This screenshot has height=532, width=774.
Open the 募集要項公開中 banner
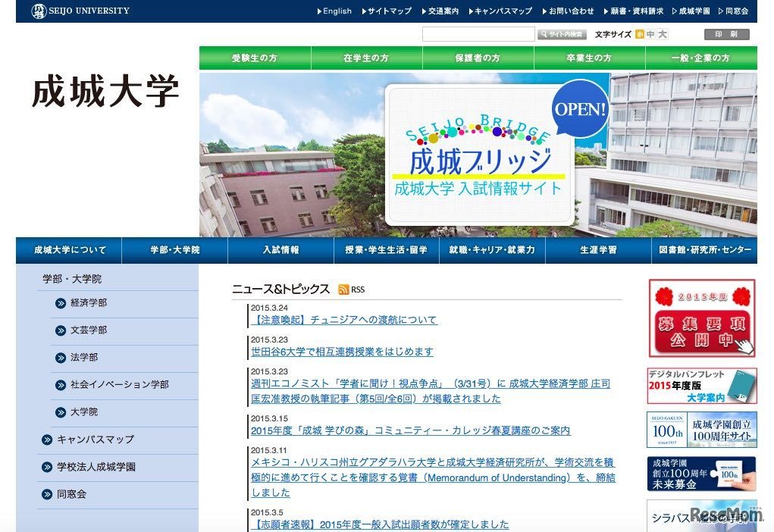click(700, 318)
